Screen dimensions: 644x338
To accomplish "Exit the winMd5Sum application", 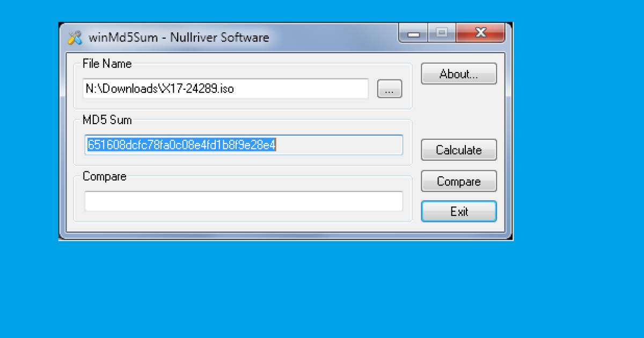I will point(459,211).
